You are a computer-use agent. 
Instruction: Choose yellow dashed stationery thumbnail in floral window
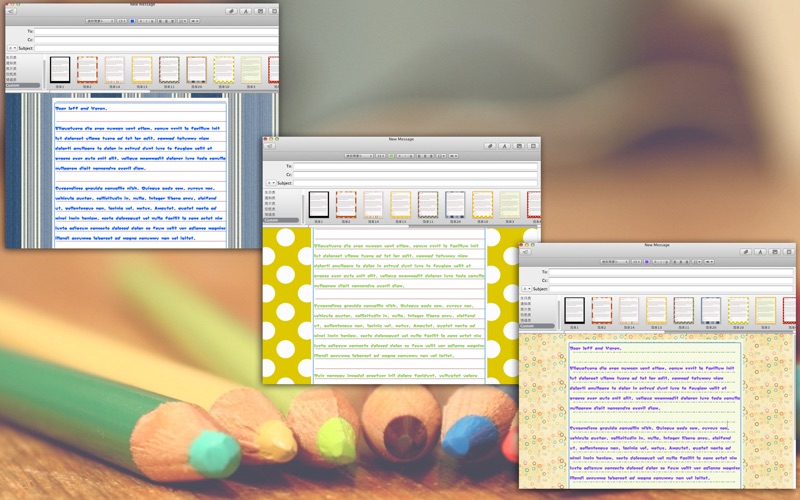(738, 310)
